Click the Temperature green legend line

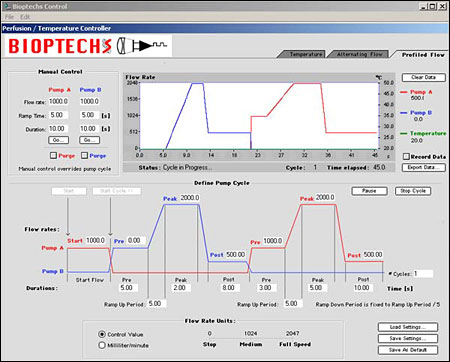404,133
